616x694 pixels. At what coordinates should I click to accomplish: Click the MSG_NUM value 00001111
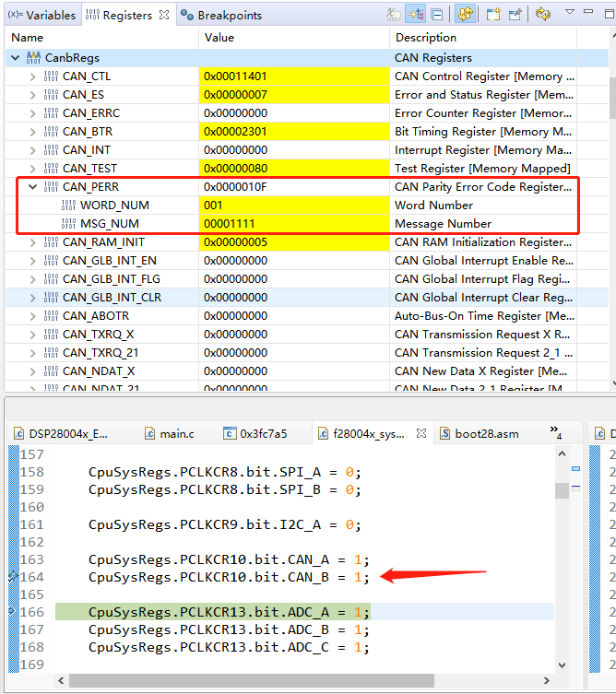229,224
